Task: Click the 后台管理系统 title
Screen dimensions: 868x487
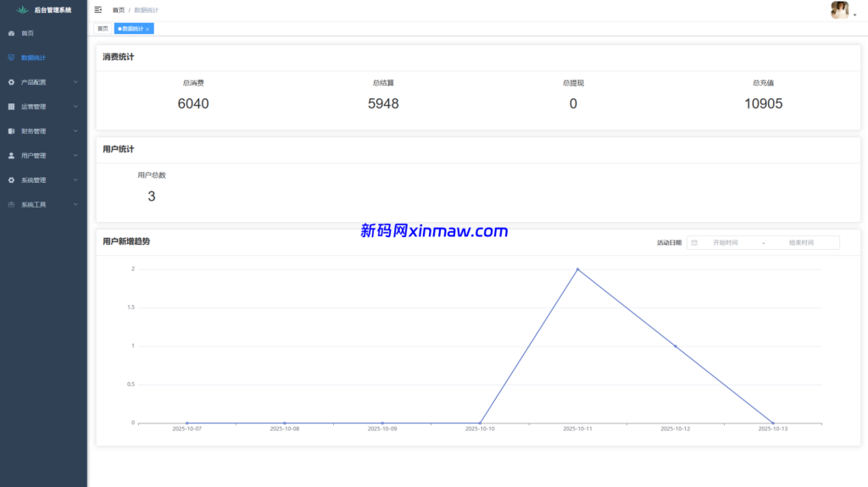Action: (x=53, y=10)
